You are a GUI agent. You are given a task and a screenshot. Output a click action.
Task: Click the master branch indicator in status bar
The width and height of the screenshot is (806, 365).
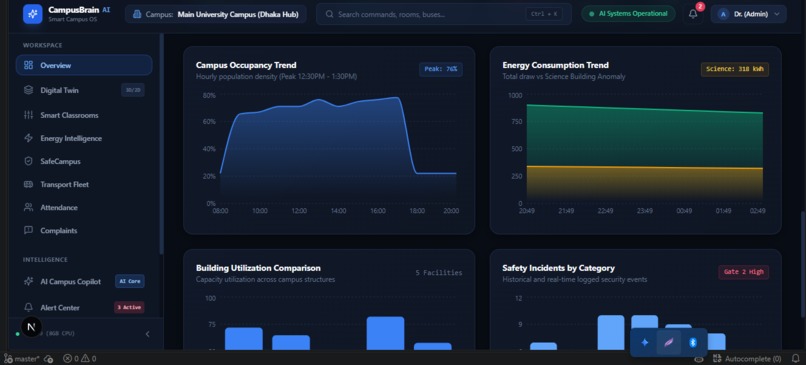pos(22,359)
